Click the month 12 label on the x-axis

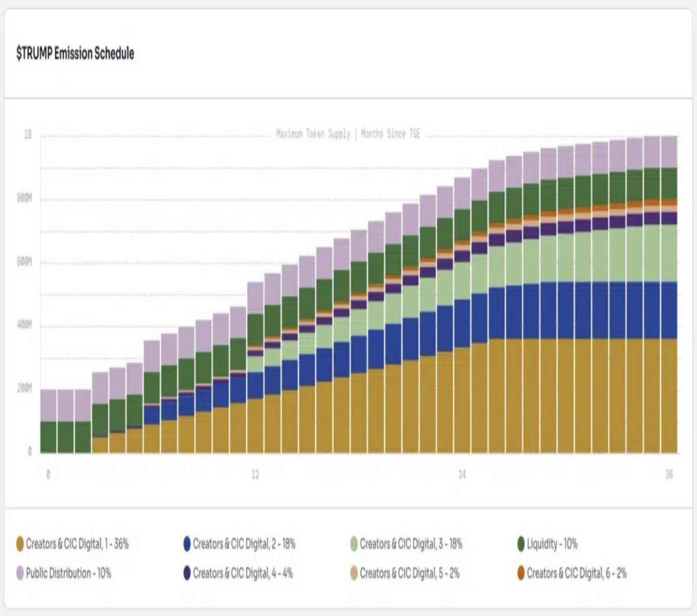pos(255,475)
